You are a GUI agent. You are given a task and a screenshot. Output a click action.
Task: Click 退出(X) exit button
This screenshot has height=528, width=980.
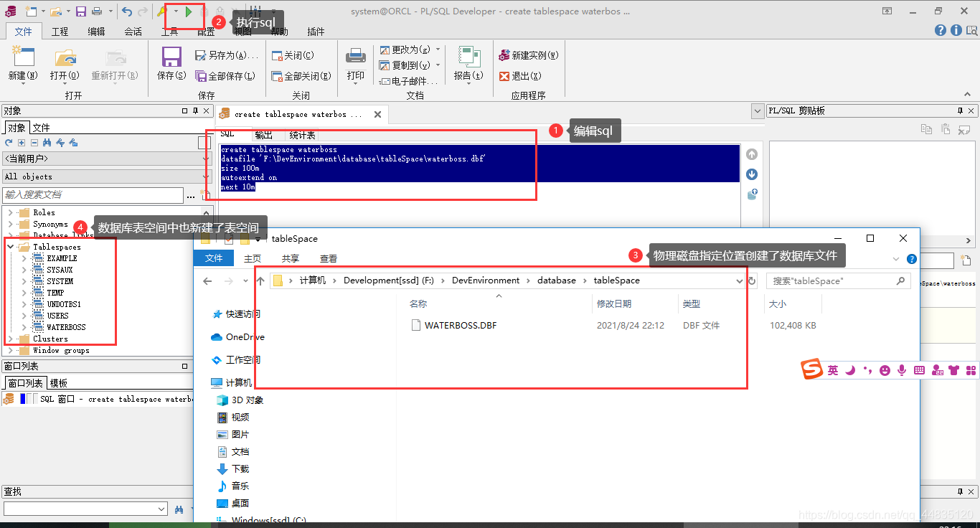point(520,76)
